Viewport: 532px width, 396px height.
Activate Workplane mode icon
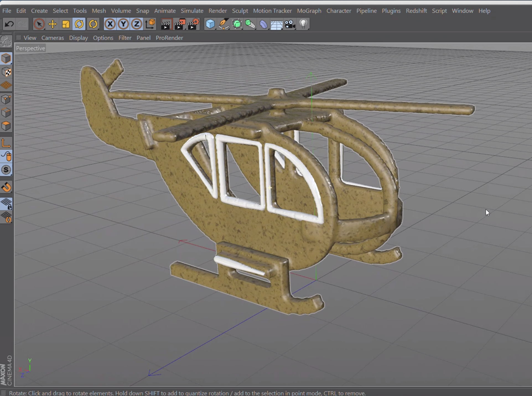[6, 86]
